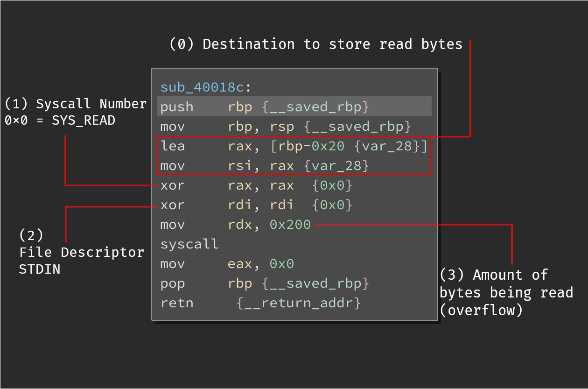Select the highlighted push rbp instruction line
This screenshot has width=588, height=389.
pos(294,107)
